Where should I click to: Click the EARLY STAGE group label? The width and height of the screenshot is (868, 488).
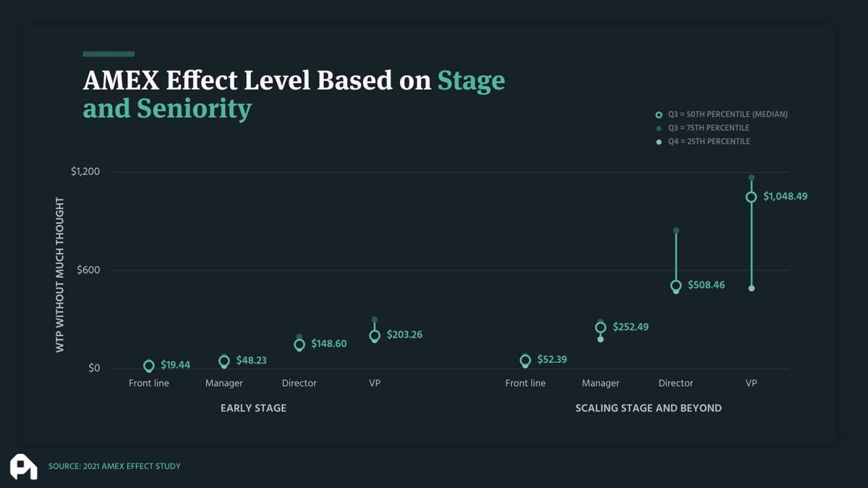pyautogui.click(x=253, y=408)
